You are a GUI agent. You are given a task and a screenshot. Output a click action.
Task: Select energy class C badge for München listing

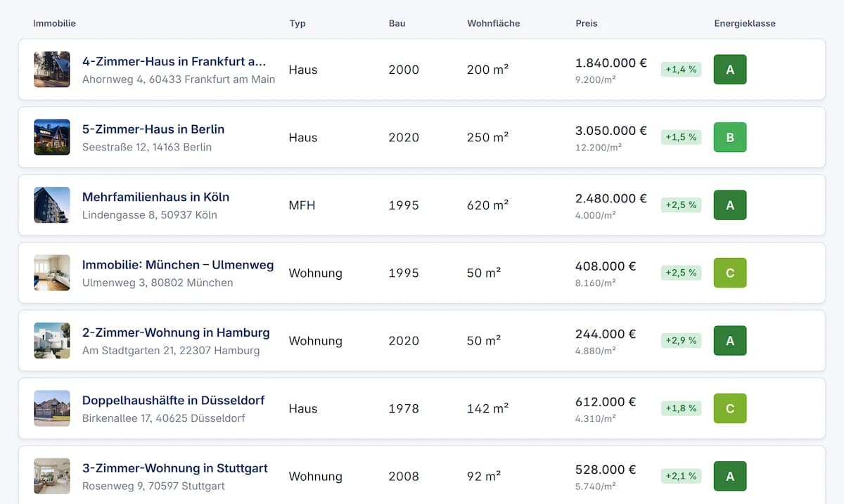730,273
